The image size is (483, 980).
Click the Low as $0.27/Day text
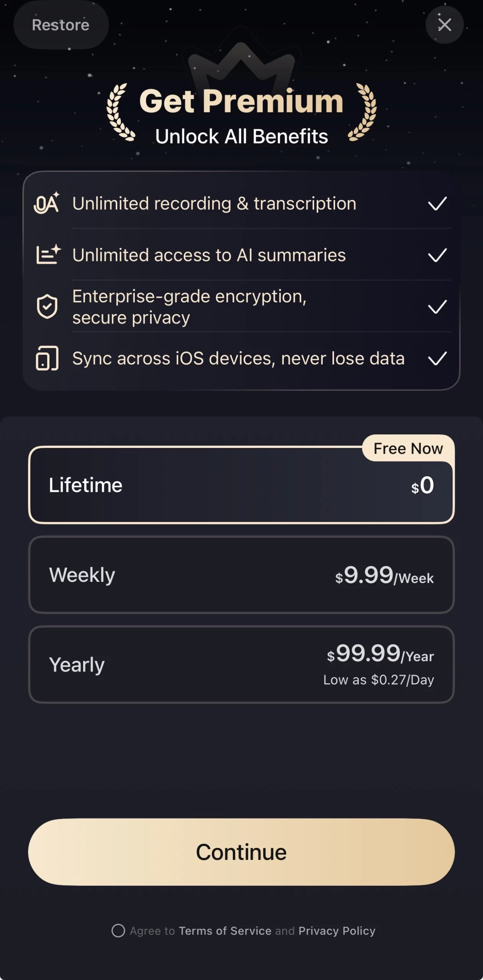[x=378, y=680]
